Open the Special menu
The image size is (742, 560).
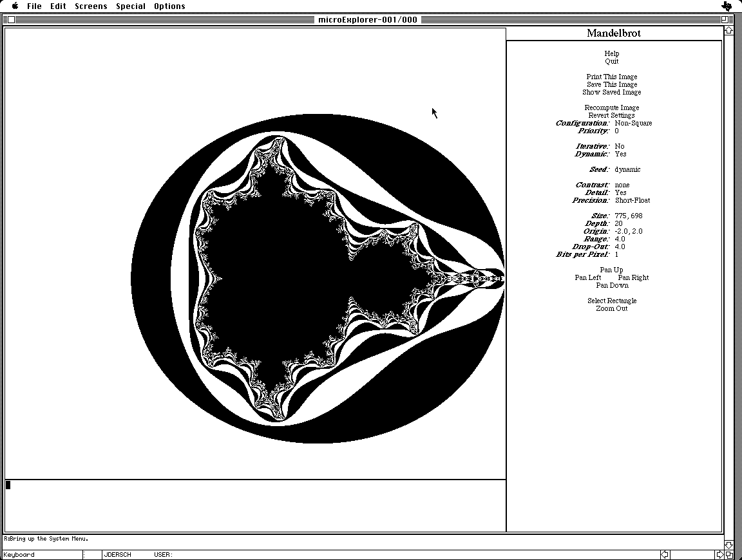click(131, 6)
